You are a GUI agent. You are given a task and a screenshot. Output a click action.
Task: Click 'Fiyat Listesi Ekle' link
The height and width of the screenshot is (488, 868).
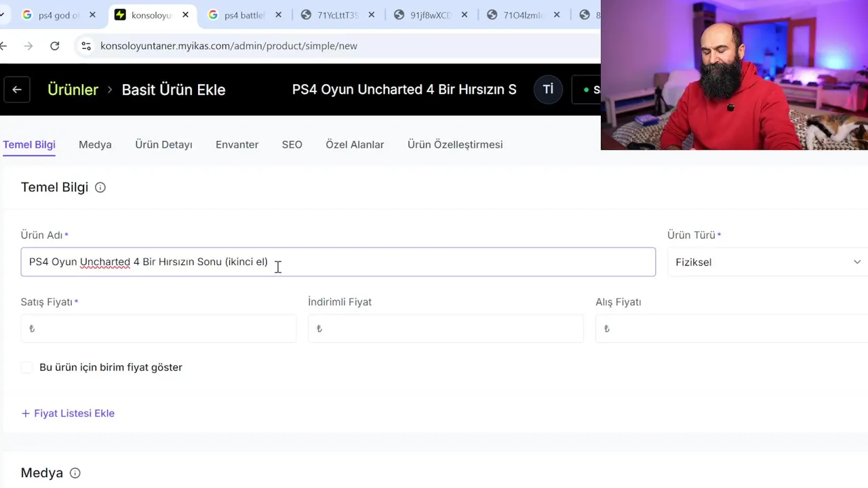click(x=68, y=413)
